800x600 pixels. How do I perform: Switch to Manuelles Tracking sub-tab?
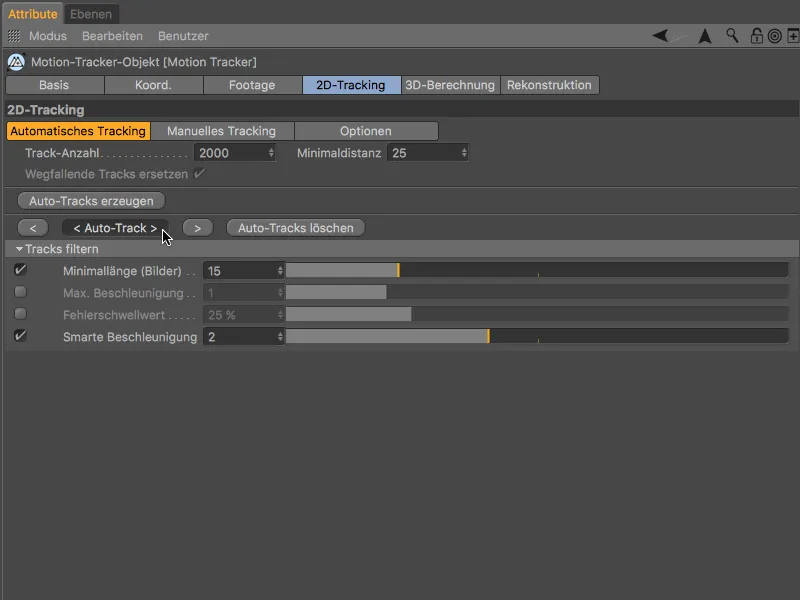(222, 131)
